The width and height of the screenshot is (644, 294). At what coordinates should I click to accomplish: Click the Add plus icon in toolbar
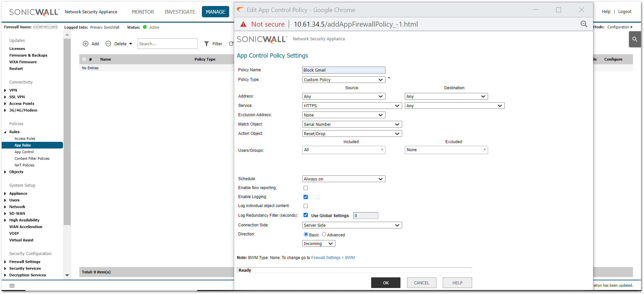click(x=86, y=44)
